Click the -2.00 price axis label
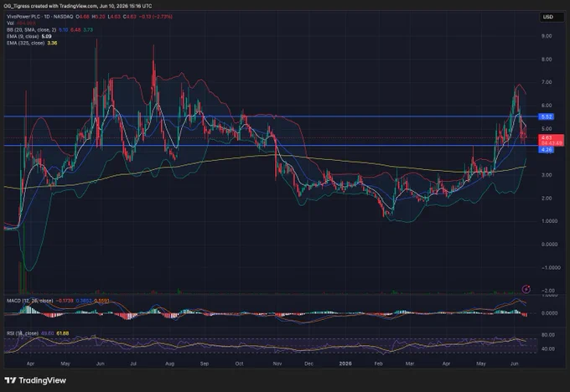Viewport: 570px width, 392px height. pyautogui.click(x=548, y=291)
